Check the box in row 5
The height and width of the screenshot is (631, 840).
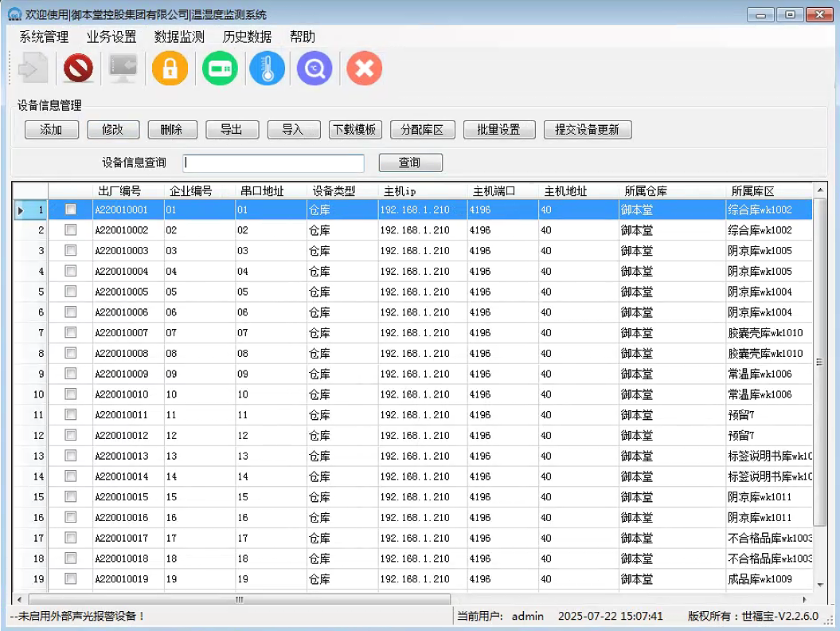pos(71,292)
